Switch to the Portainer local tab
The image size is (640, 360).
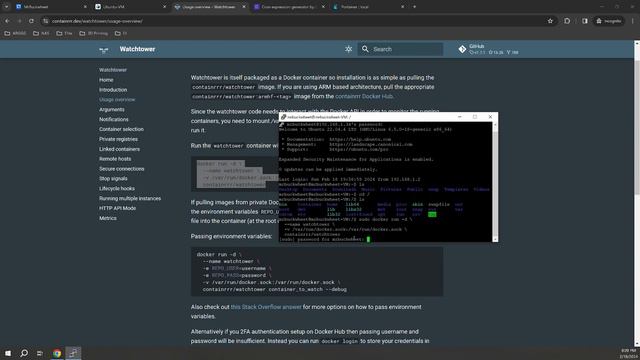coord(369,7)
